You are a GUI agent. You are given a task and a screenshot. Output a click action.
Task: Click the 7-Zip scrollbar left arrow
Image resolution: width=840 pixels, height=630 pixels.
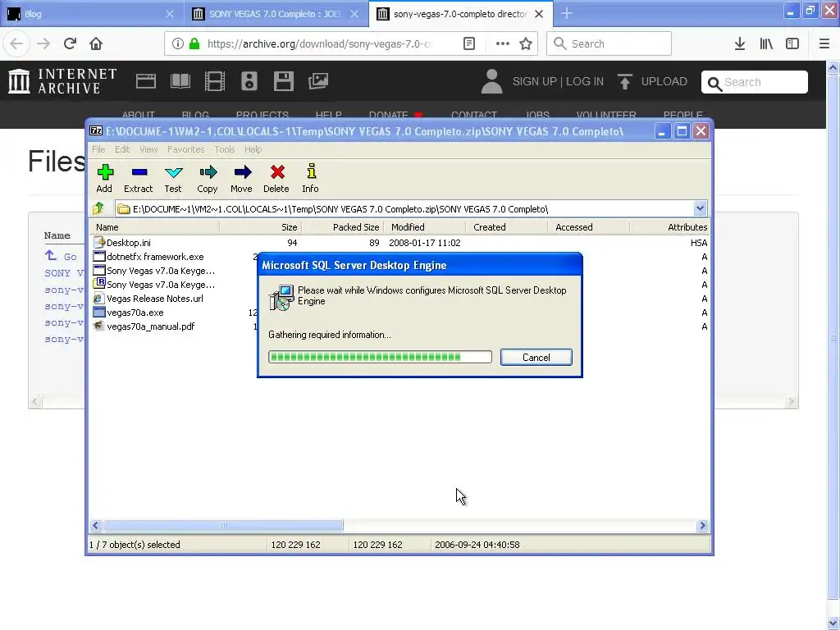pos(95,526)
